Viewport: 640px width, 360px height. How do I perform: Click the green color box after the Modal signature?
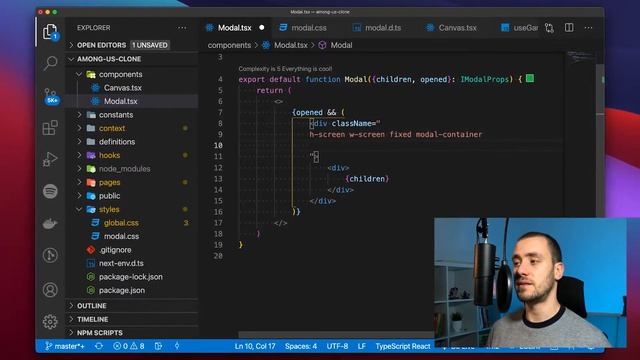pyautogui.click(x=530, y=78)
